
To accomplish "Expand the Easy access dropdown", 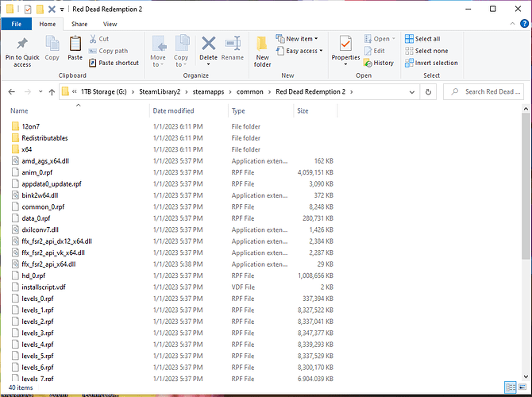I will click(x=302, y=51).
